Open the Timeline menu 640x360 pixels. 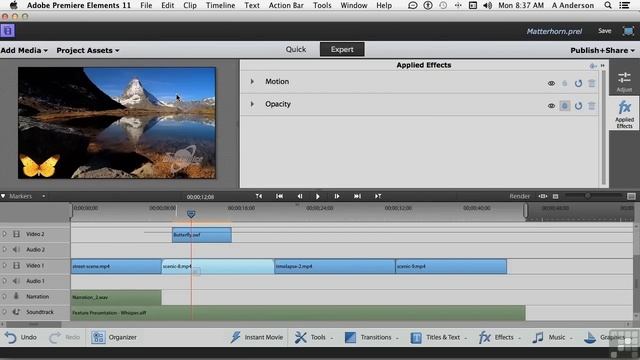[220, 5]
